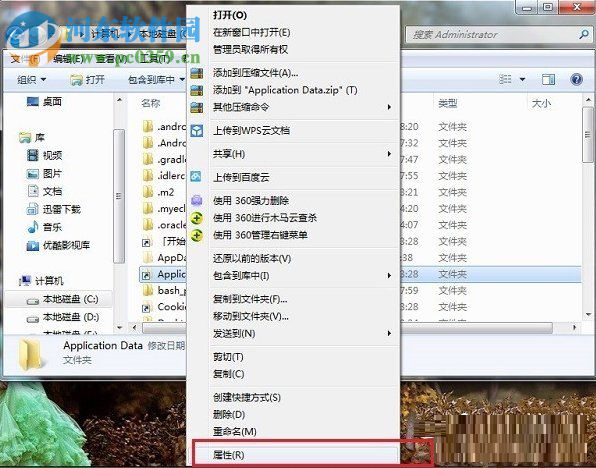Select 图片 library in sidebar
This screenshot has width=596, height=468.
coord(44,173)
